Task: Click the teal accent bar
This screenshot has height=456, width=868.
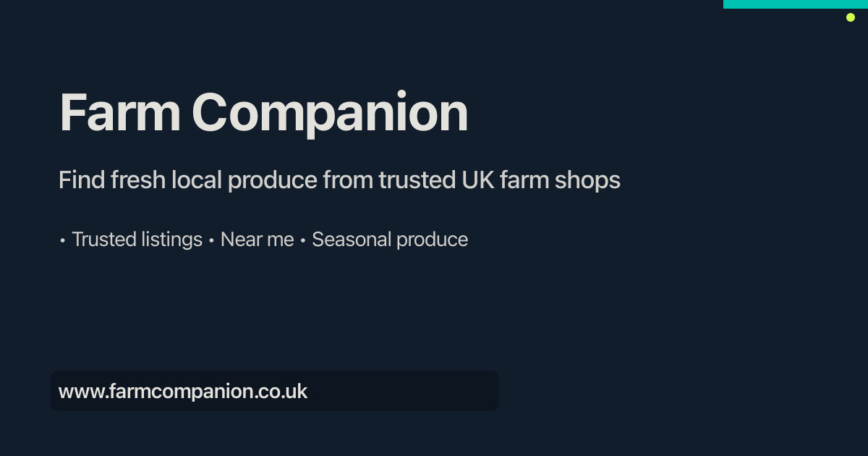Action: 795,4
